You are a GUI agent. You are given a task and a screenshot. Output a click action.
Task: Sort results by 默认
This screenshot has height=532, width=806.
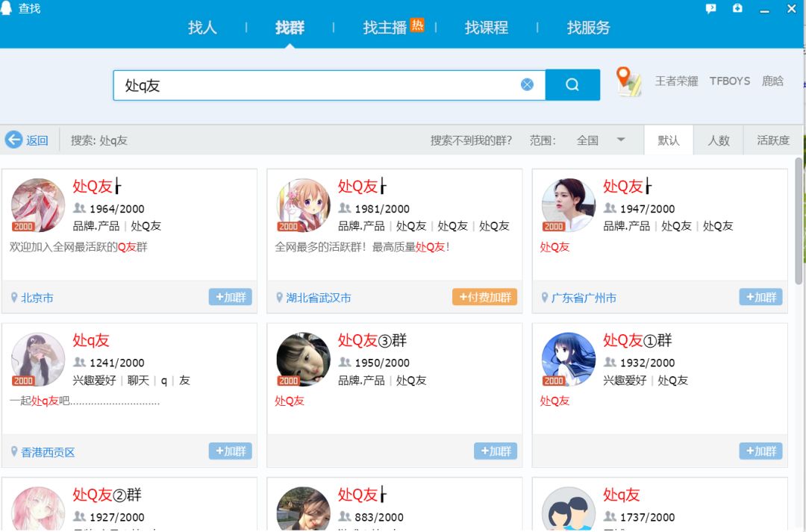point(669,140)
